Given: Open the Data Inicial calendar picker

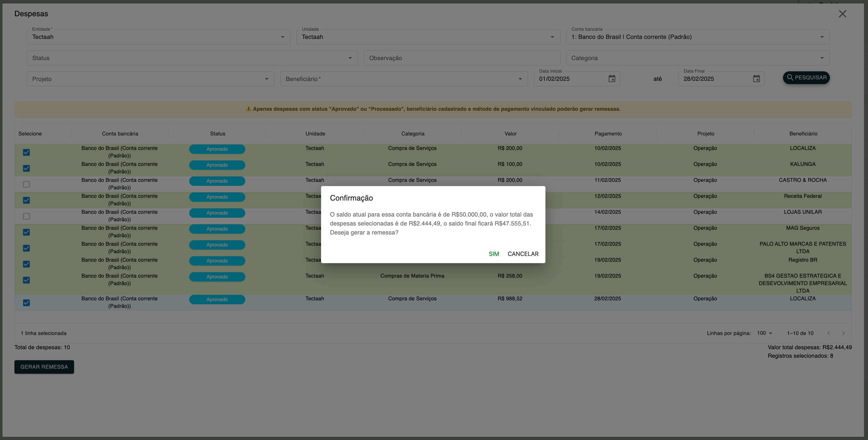Looking at the screenshot, I should click(611, 79).
